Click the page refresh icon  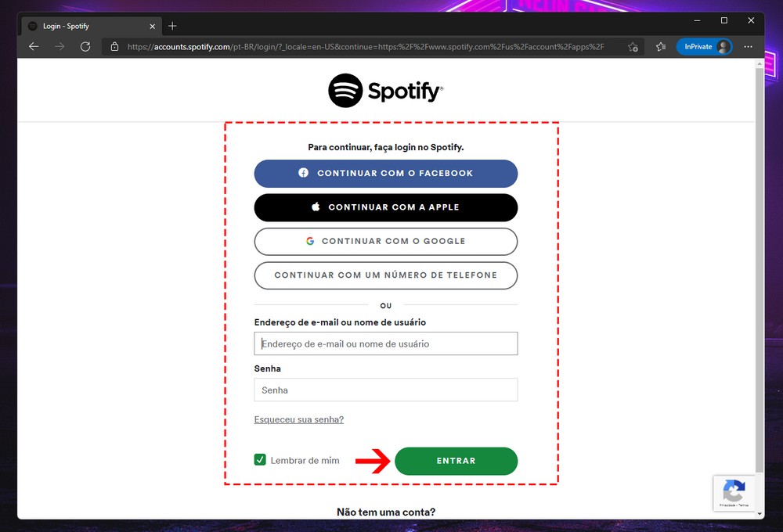(85, 47)
